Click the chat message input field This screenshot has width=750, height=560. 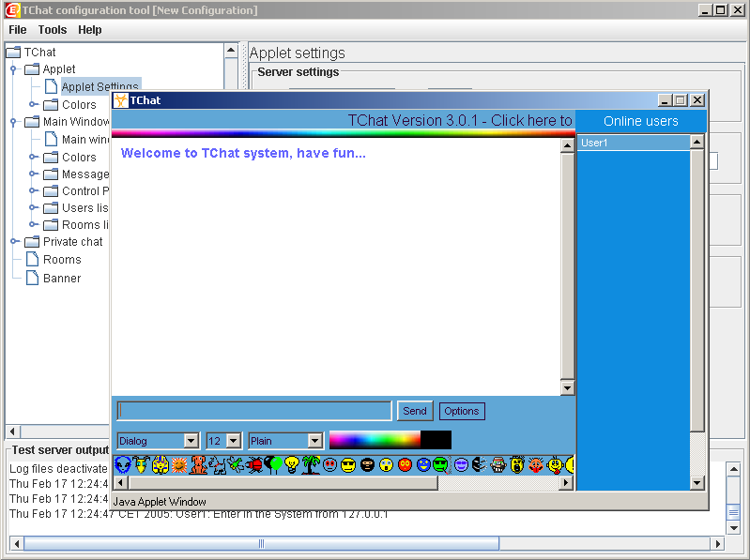(254, 411)
